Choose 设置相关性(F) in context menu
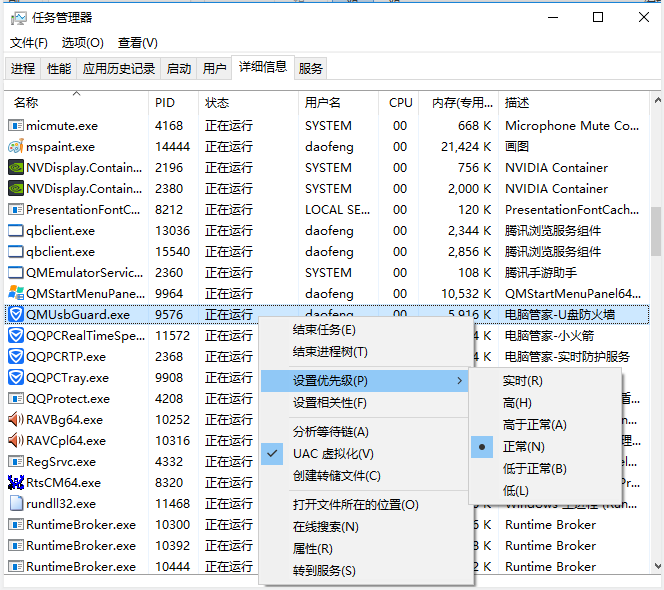This screenshot has width=664, height=590. point(365,403)
